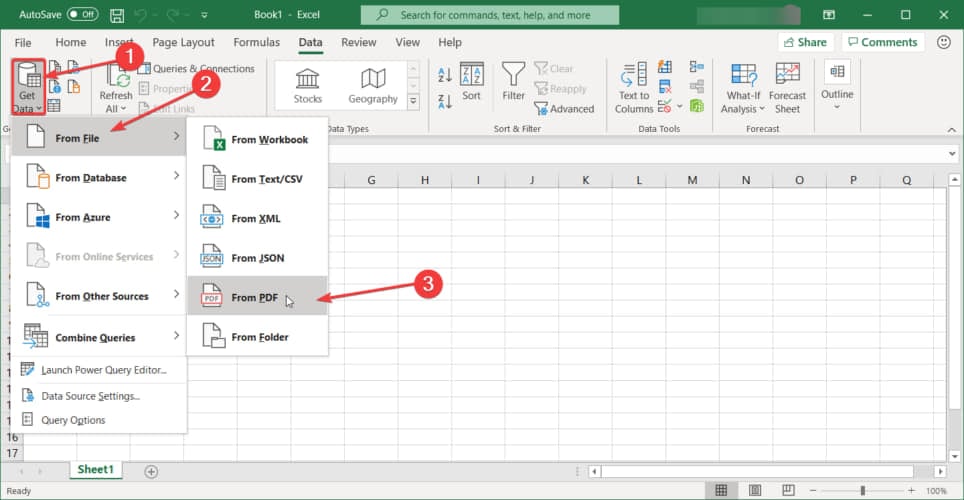Click the Forecast Sheet icon
The height and width of the screenshot is (500, 964).
pos(787,88)
